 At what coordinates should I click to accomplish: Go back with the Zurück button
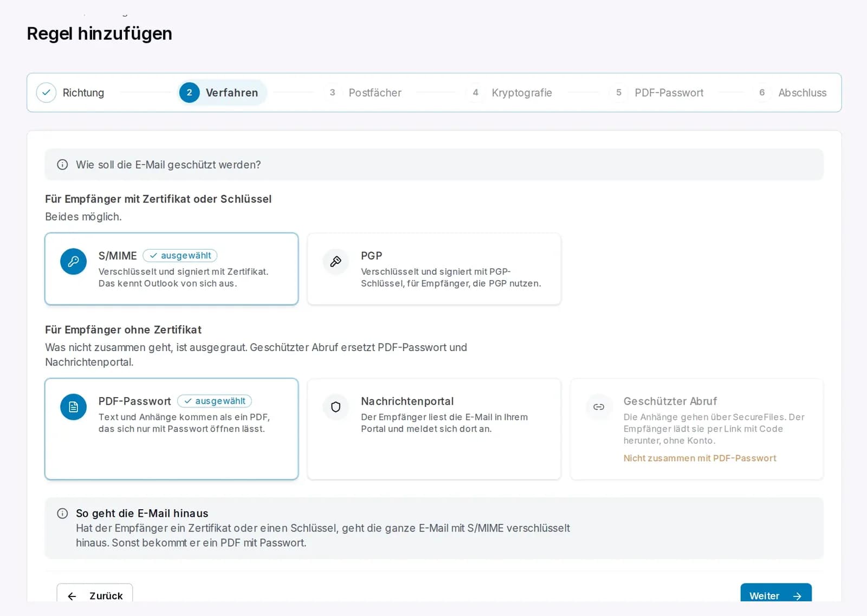[x=95, y=593]
